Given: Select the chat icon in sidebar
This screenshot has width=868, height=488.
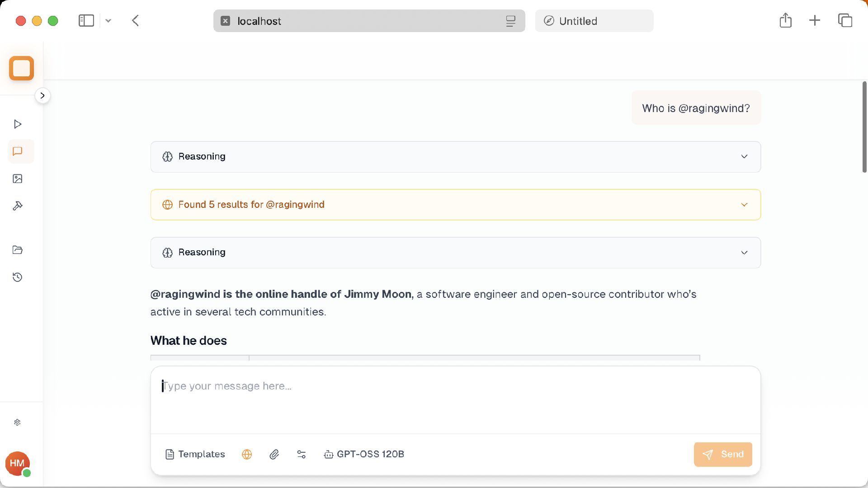Looking at the screenshot, I should 18,151.
